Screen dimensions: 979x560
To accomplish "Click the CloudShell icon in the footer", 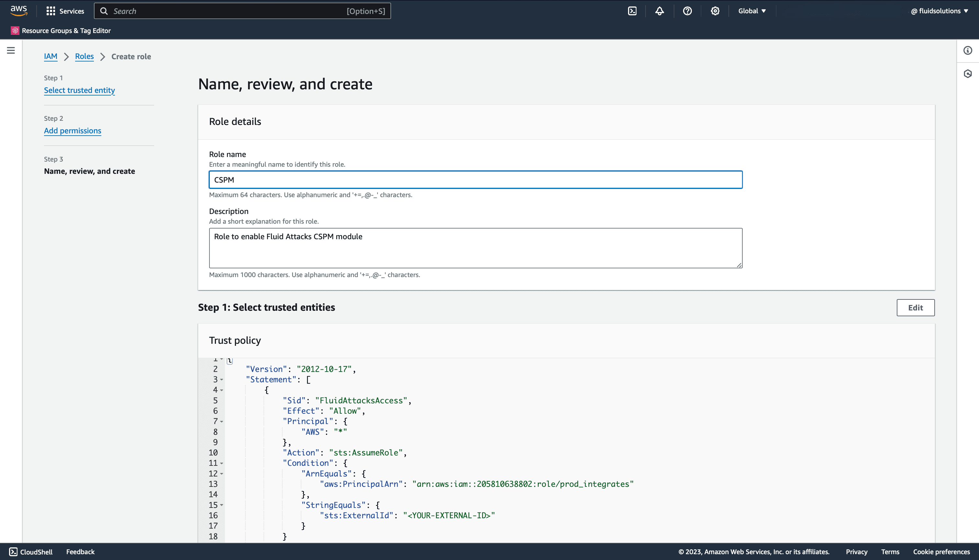I will coord(13,552).
